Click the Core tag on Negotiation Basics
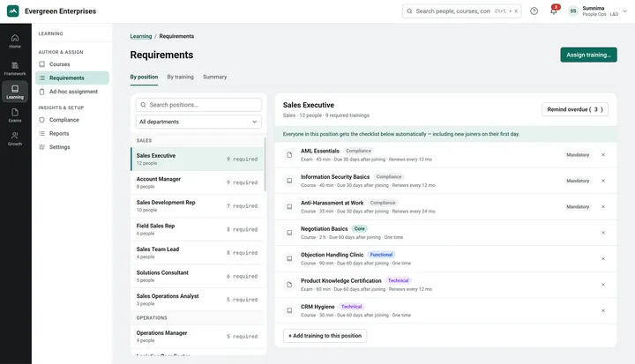635x364 pixels. 359,229
